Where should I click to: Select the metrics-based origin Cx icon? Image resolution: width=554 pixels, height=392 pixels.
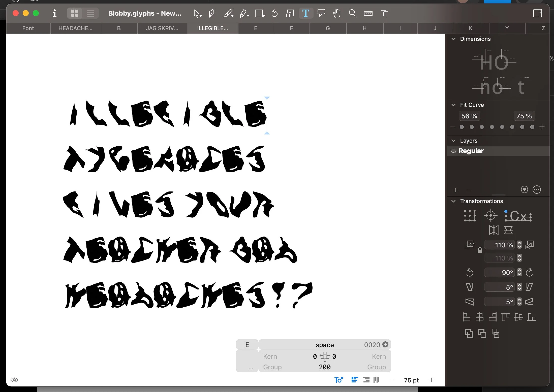click(x=518, y=216)
